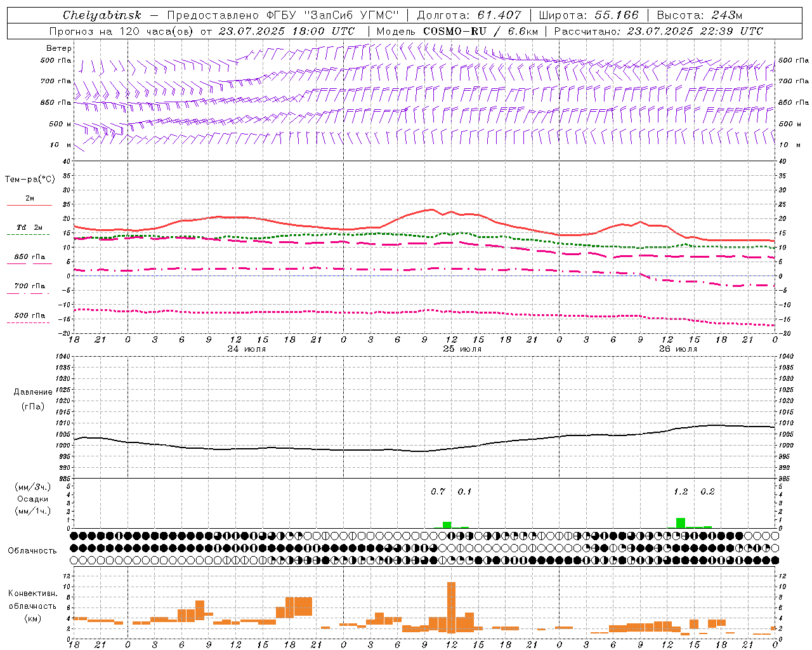Select the 'Долгота: 61.407' longitude value
The image size is (812, 650).
pyautogui.click(x=469, y=15)
